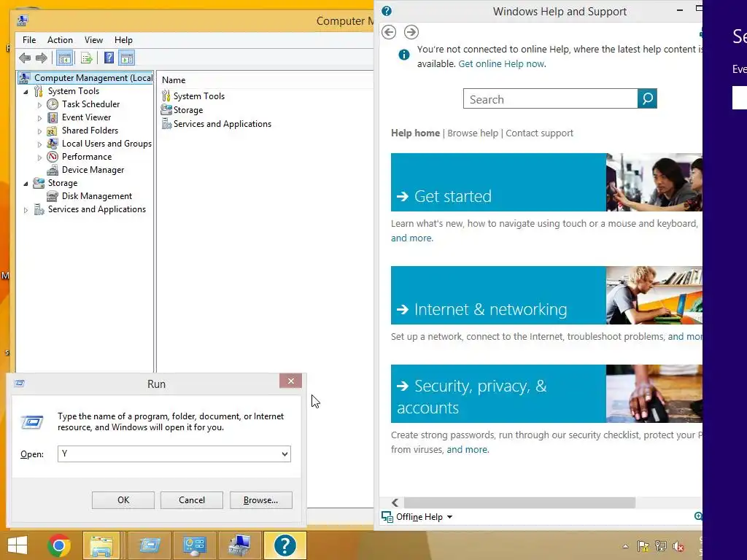Open the Run dialog's Open dropdown arrow
The height and width of the screenshot is (560, 747).
[x=285, y=454]
